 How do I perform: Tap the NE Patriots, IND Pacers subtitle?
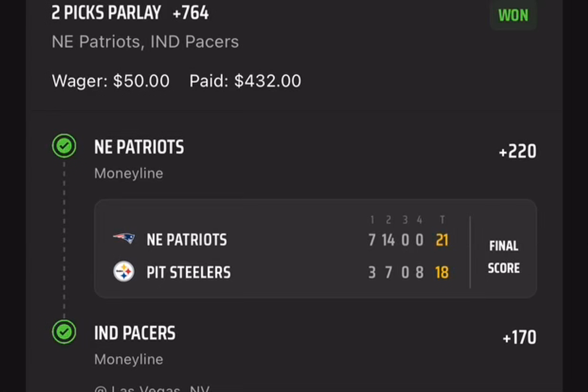click(145, 41)
